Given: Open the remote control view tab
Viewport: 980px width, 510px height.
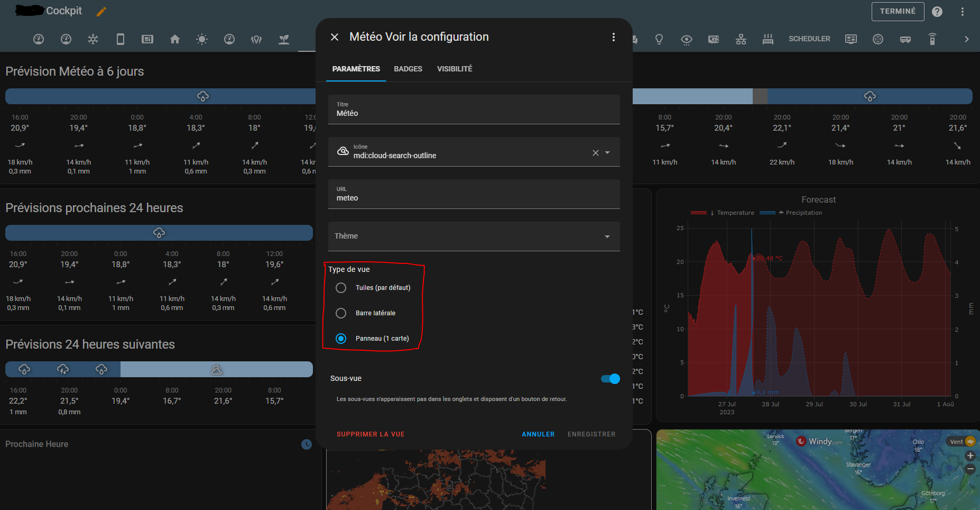Looking at the screenshot, I should coord(932,39).
